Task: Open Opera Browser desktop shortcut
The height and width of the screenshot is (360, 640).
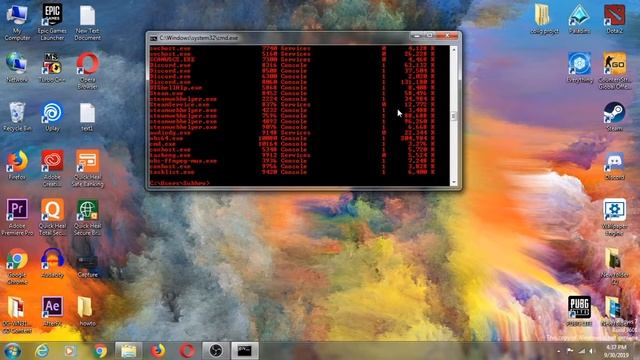Action: [x=87, y=71]
